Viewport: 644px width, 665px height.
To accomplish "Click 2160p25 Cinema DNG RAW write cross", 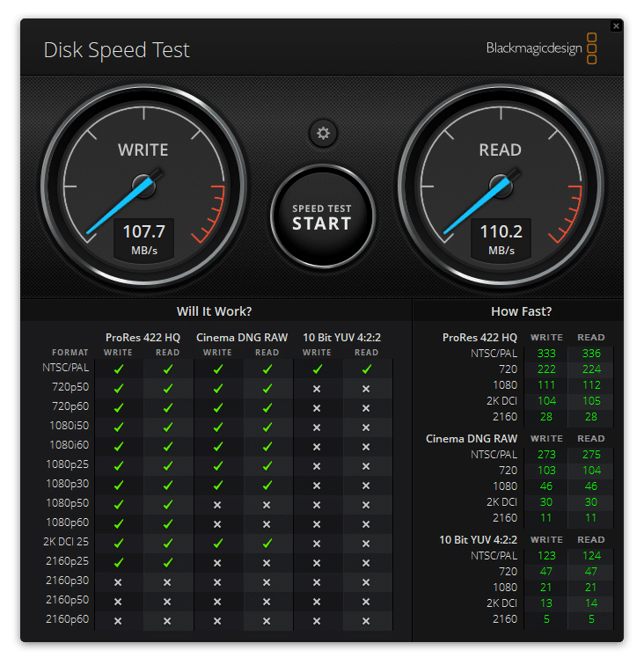I will [217, 563].
